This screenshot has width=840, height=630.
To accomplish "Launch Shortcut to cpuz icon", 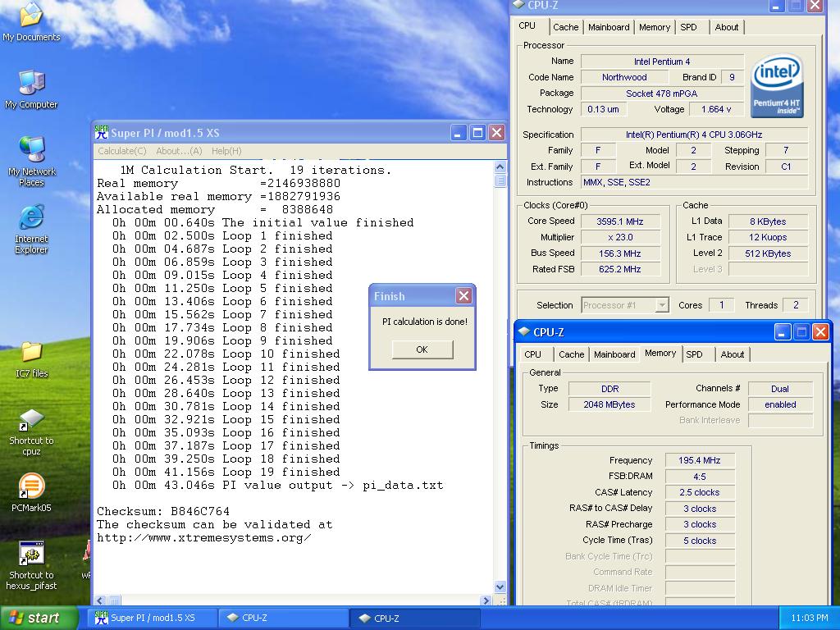I will click(x=31, y=431).
